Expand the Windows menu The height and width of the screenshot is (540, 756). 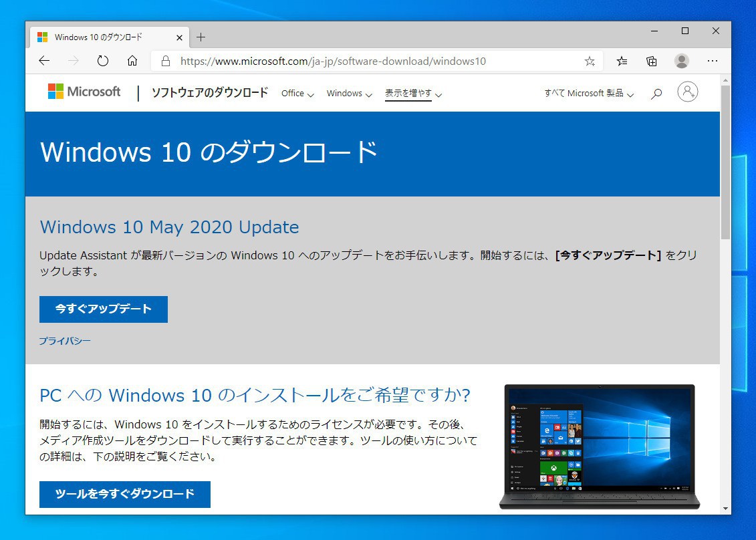click(x=349, y=94)
